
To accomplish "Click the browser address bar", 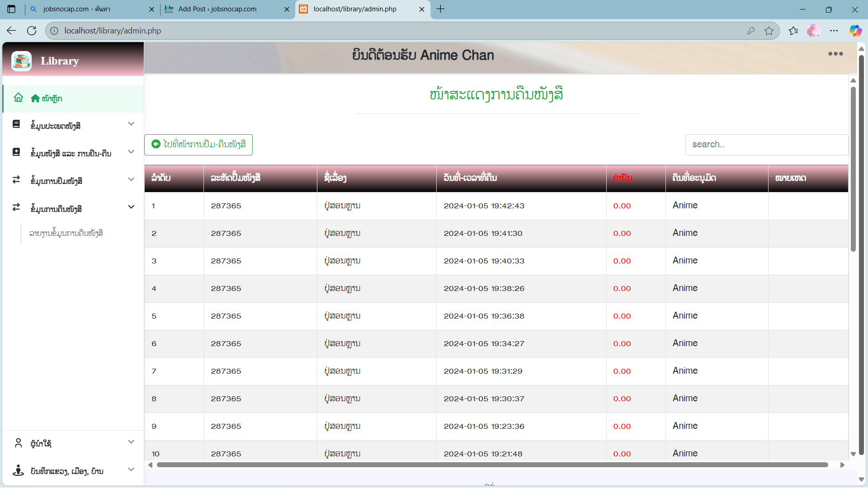I will pos(398,31).
